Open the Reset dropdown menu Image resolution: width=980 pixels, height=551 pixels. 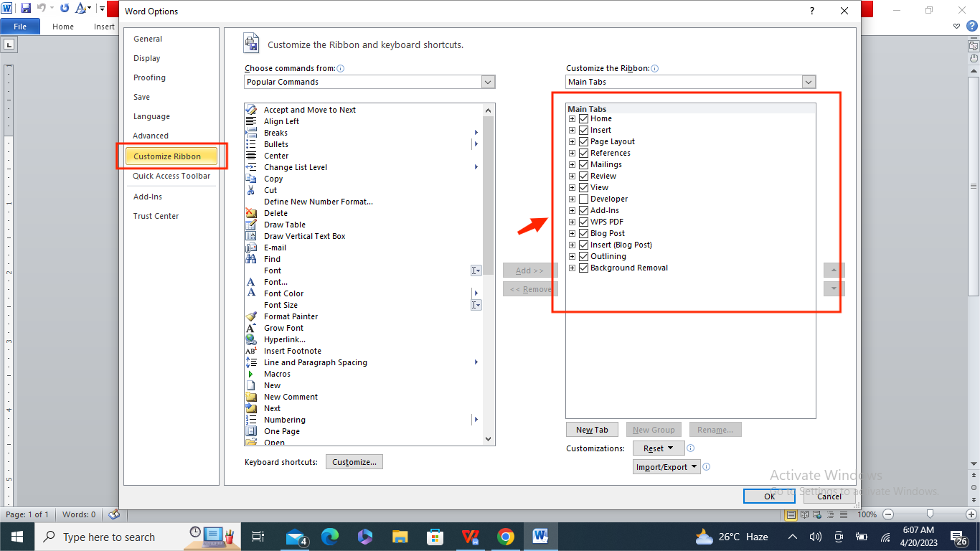point(658,447)
